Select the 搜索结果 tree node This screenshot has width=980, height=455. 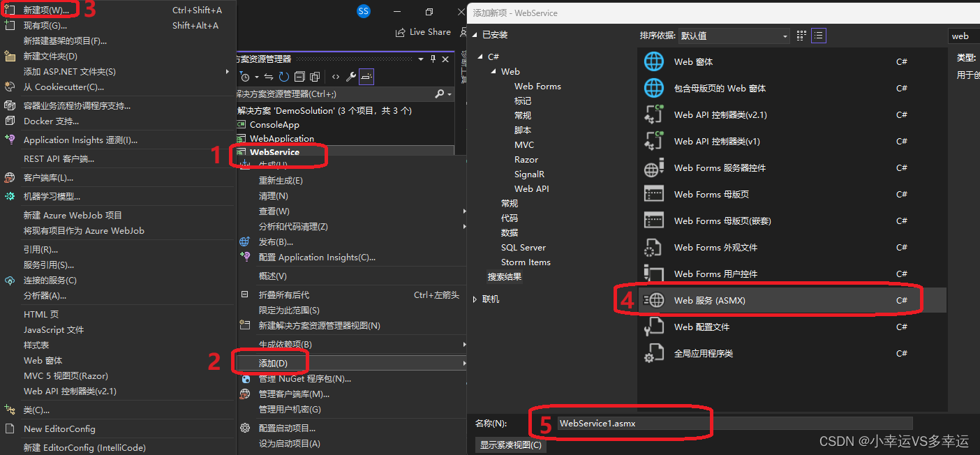504,276
